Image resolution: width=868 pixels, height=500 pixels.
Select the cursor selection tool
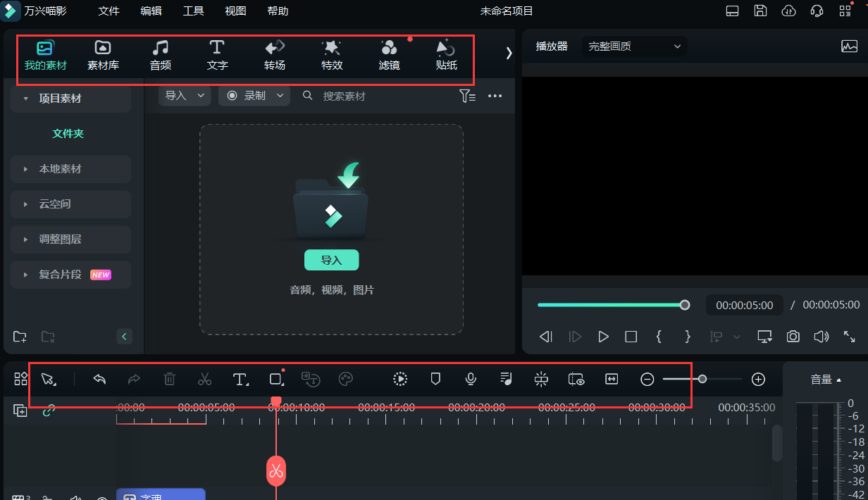(46, 379)
